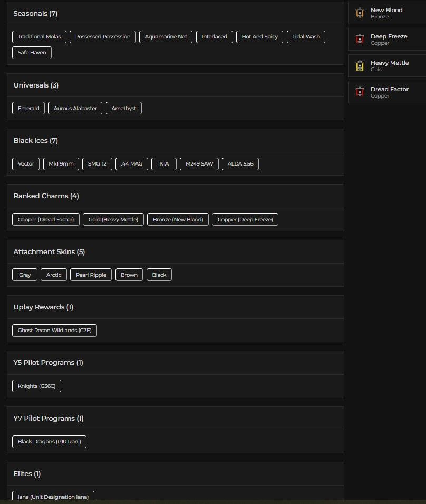Click the Universals (3) section heading
The width and height of the screenshot is (426, 504).
click(36, 85)
